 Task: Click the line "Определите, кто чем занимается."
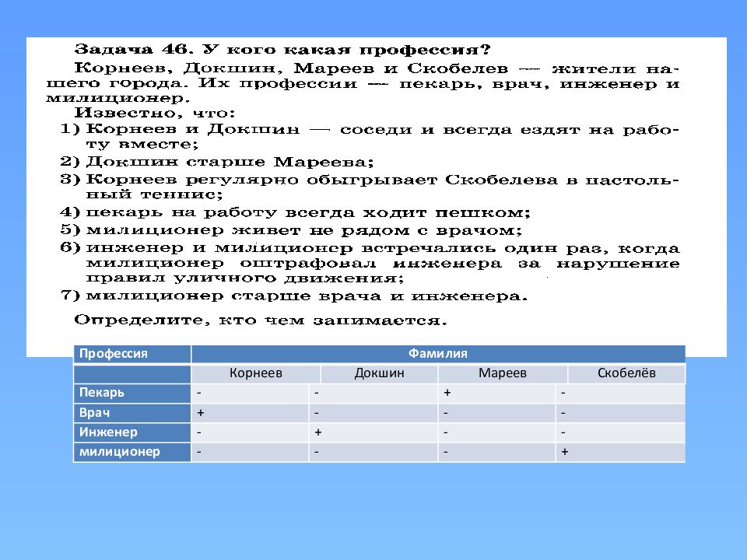[261, 320]
